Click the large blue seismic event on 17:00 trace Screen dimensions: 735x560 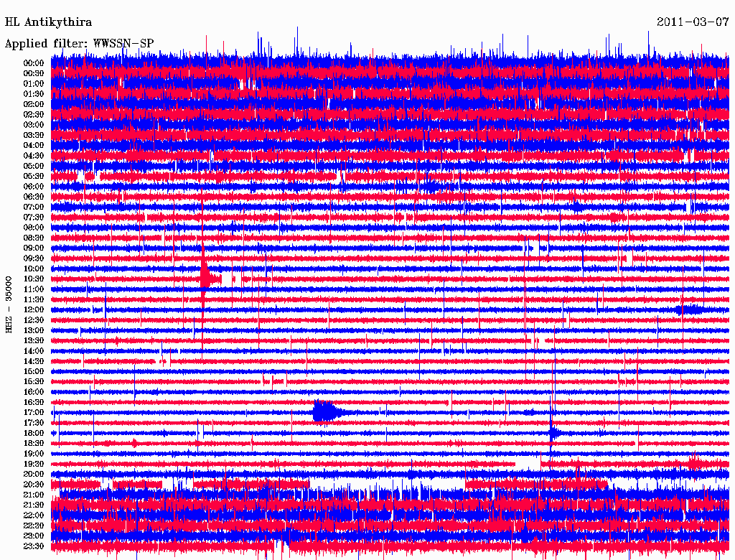(x=324, y=412)
